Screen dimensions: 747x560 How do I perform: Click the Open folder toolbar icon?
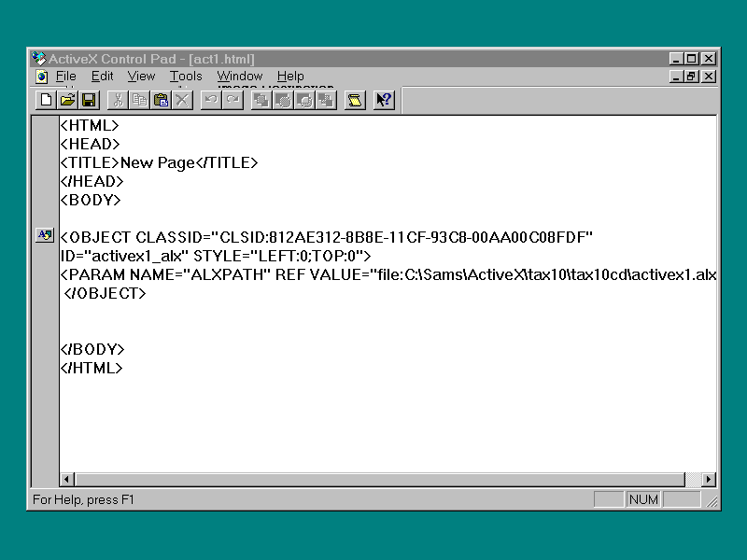(x=67, y=100)
